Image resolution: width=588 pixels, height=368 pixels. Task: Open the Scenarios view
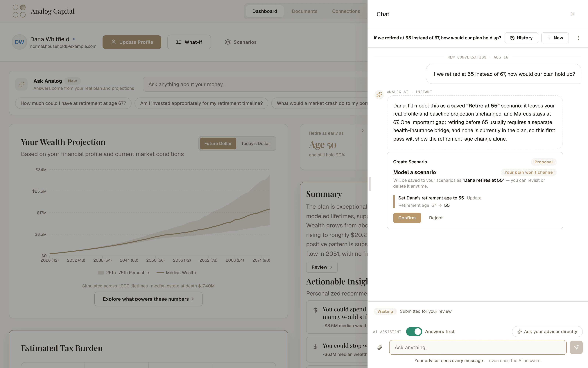coord(241,42)
